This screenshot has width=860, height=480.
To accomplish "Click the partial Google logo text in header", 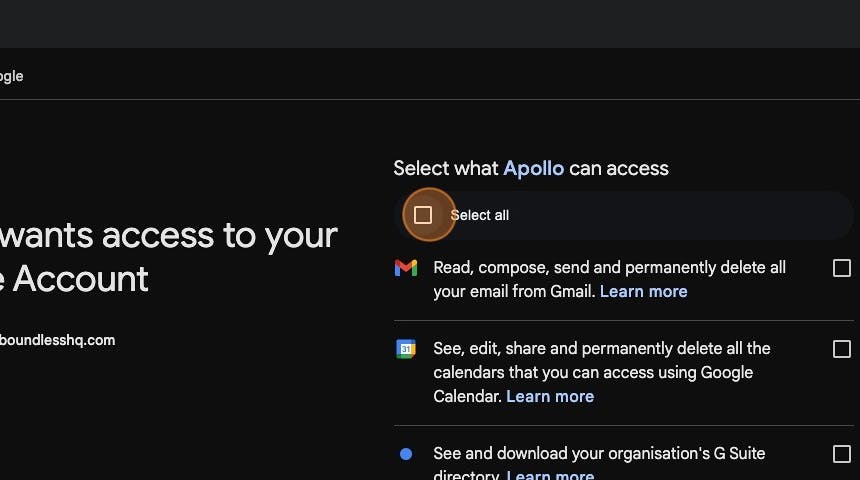I will point(12,76).
